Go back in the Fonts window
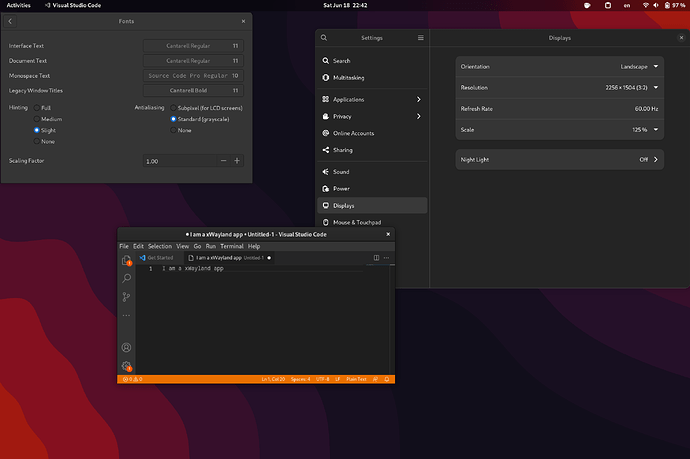The width and height of the screenshot is (690, 459). 10,21
